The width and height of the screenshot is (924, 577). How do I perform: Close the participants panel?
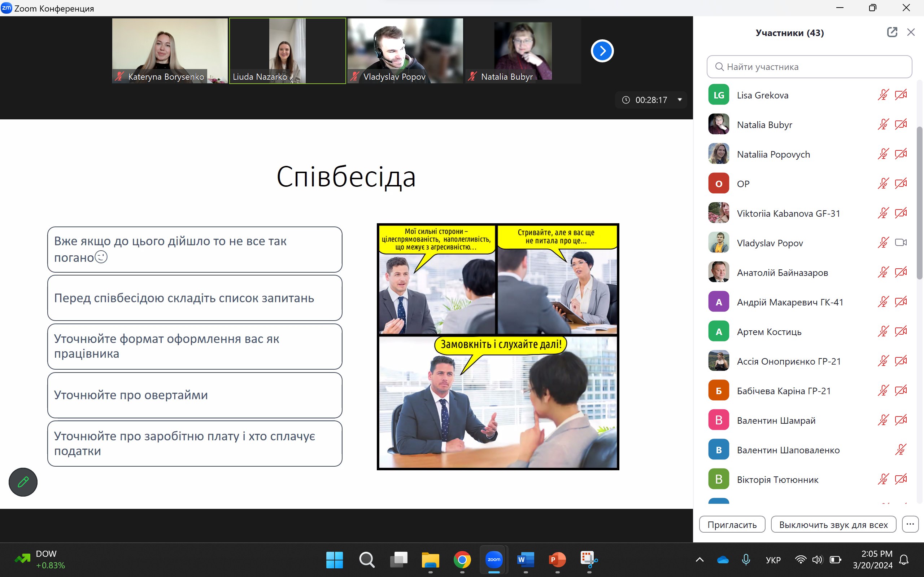pyautogui.click(x=911, y=32)
